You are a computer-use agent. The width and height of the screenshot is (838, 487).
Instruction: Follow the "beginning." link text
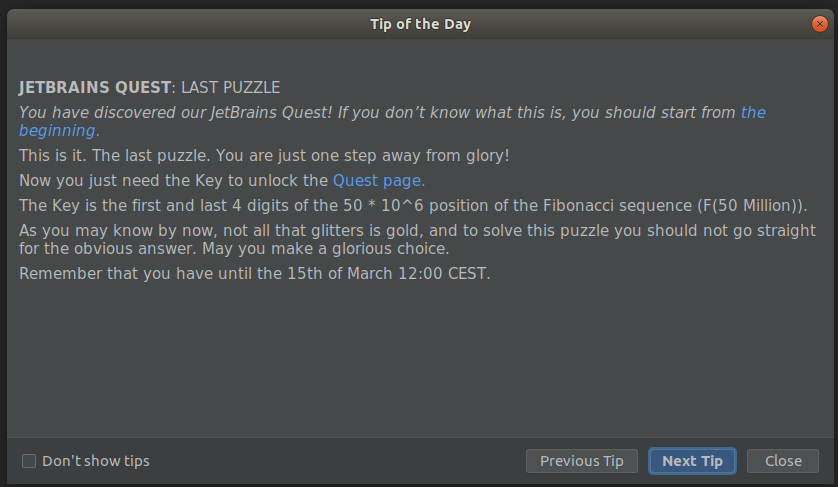59,131
